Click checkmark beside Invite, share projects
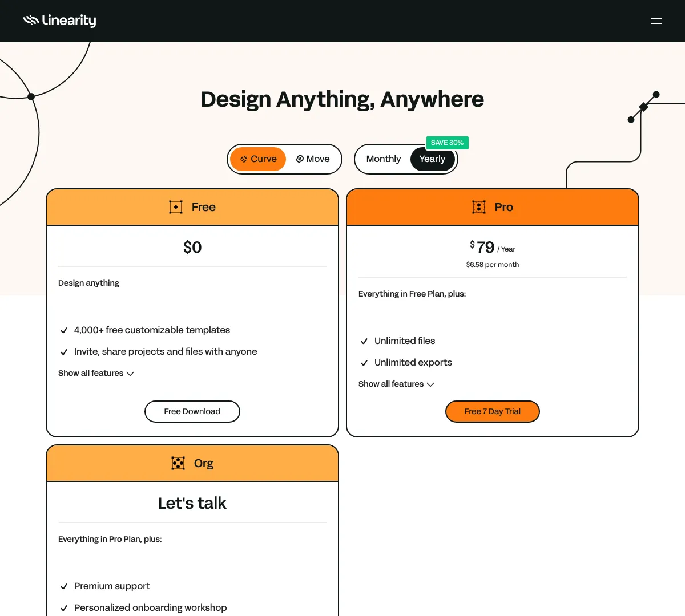This screenshot has height=616, width=685. 64,352
